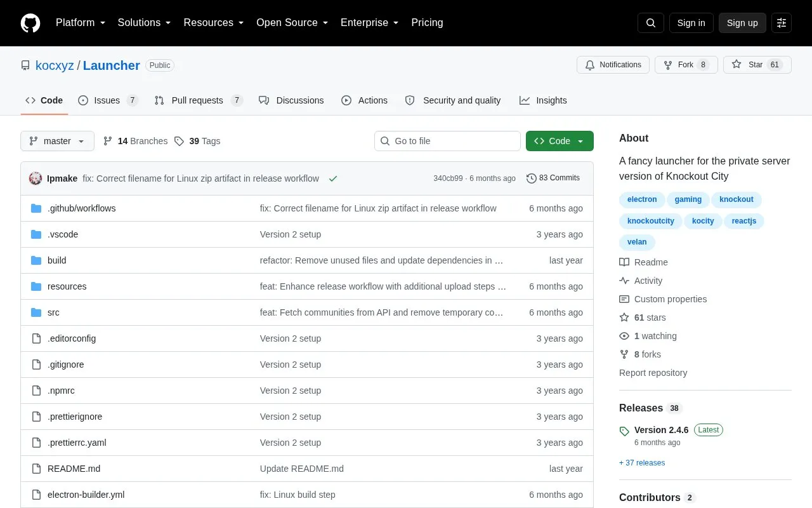This screenshot has width=812, height=508.
Task: Expand the Solutions menu
Action: (144, 23)
